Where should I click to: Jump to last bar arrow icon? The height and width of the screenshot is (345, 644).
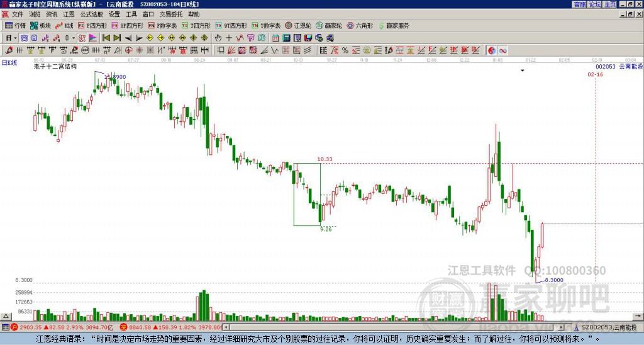[x=117, y=38]
